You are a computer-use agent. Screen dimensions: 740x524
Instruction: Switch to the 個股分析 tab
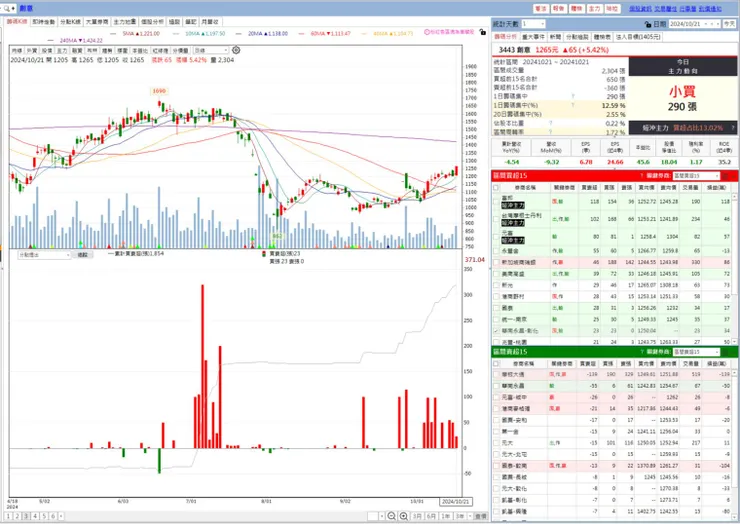click(152, 22)
